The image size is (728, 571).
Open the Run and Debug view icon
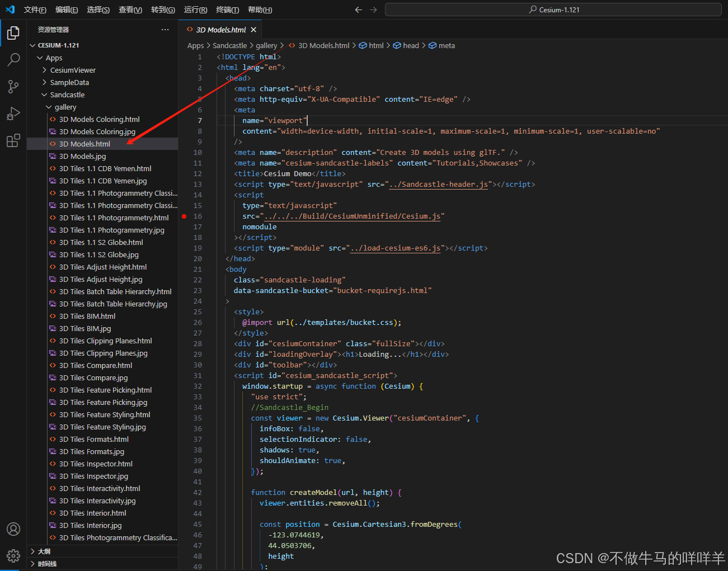click(13, 114)
